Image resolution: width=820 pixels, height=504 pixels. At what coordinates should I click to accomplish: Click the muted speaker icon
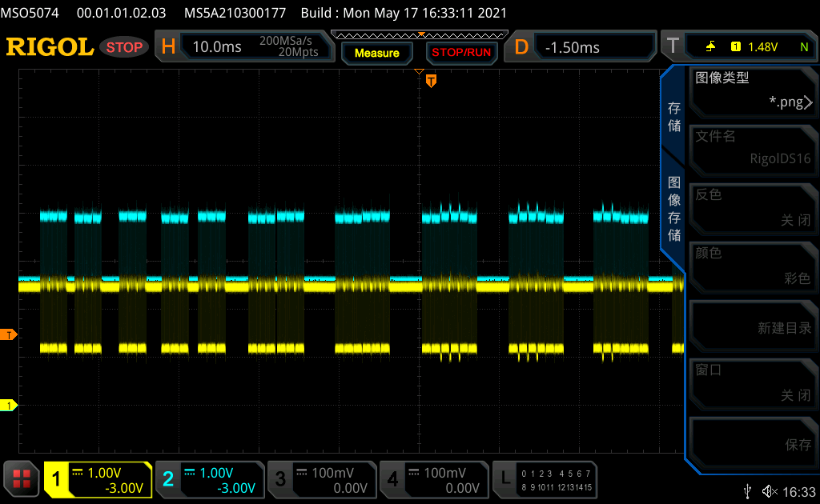click(x=770, y=491)
